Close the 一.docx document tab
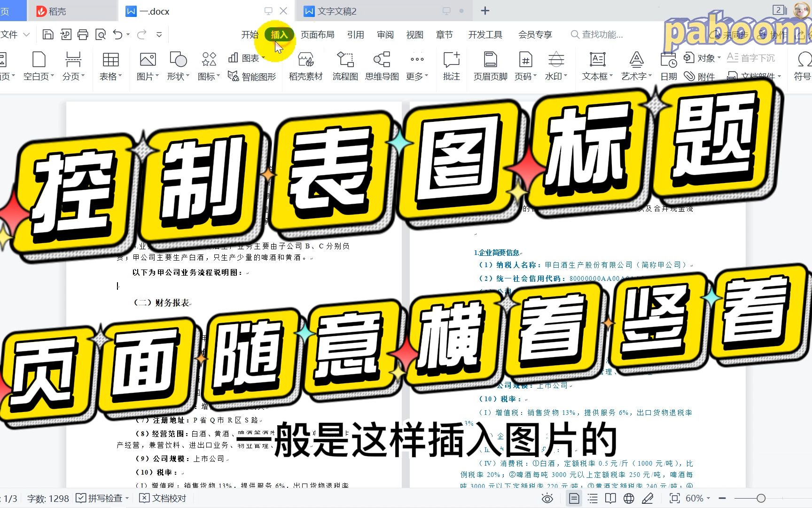This screenshot has width=812, height=508. click(x=283, y=11)
